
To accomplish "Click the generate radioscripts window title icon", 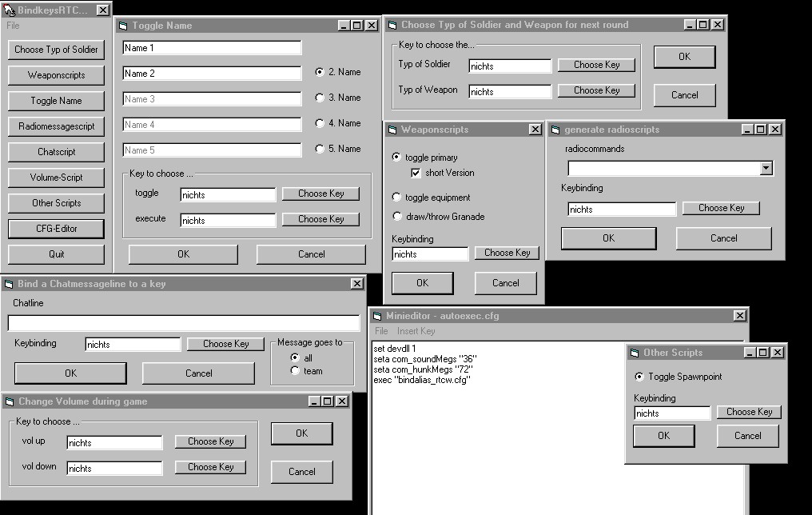I will (555, 130).
